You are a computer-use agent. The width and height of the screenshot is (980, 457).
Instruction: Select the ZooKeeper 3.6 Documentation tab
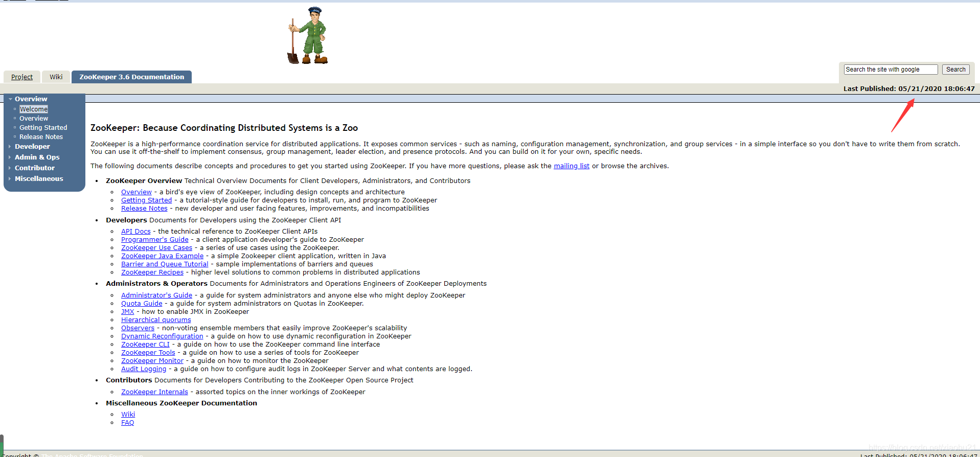coord(131,77)
